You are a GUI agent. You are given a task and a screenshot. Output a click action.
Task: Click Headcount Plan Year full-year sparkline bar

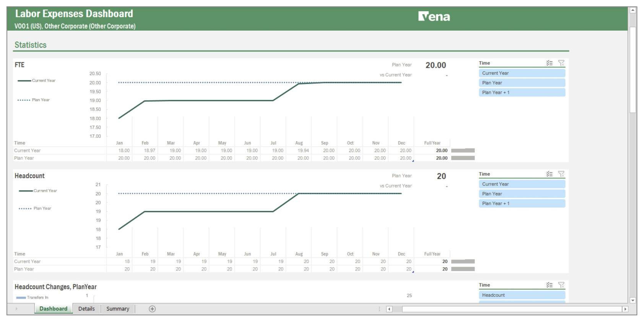click(x=463, y=269)
